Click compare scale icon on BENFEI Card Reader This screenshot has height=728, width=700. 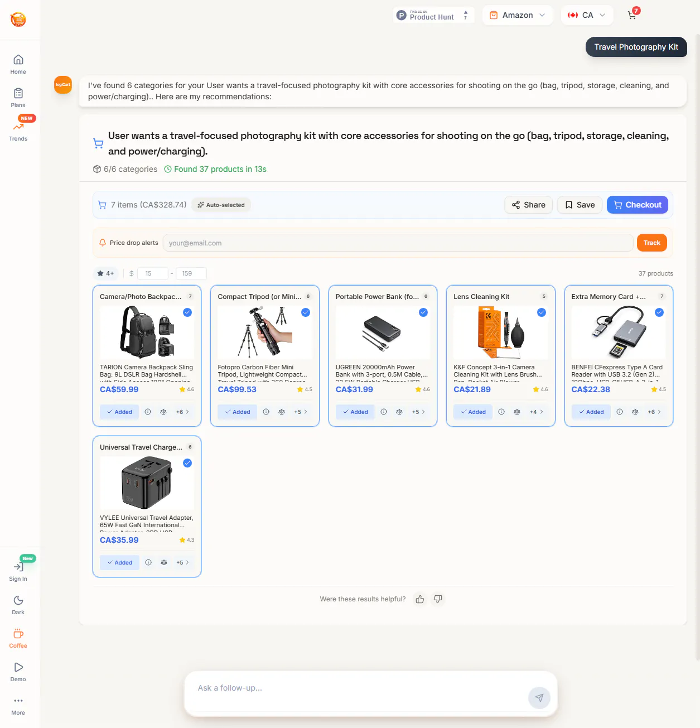point(635,412)
